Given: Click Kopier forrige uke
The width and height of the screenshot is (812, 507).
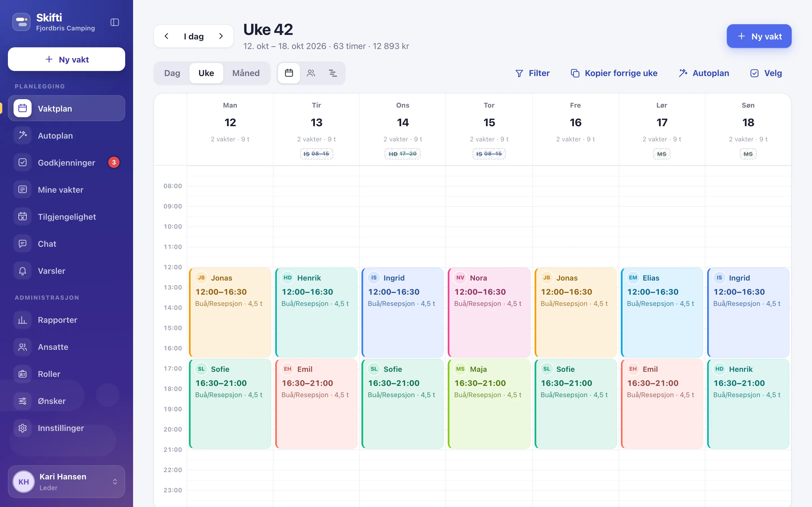Looking at the screenshot, I should click(614, 73).
